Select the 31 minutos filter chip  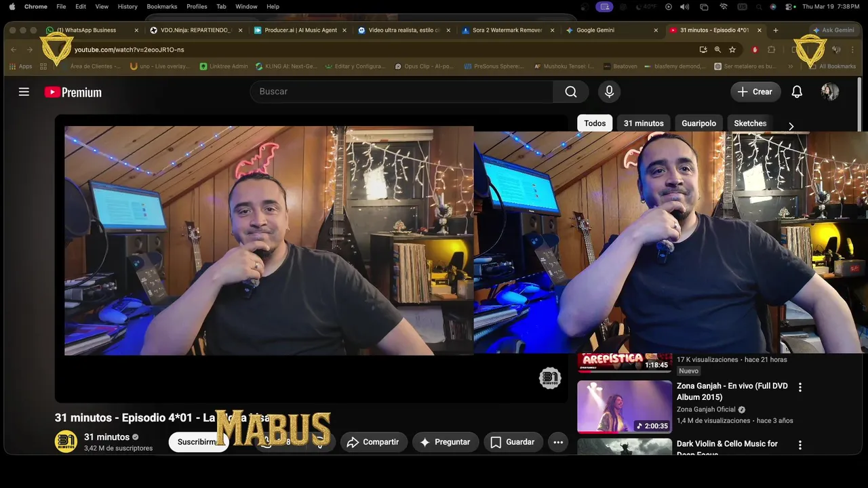[644, 123]
